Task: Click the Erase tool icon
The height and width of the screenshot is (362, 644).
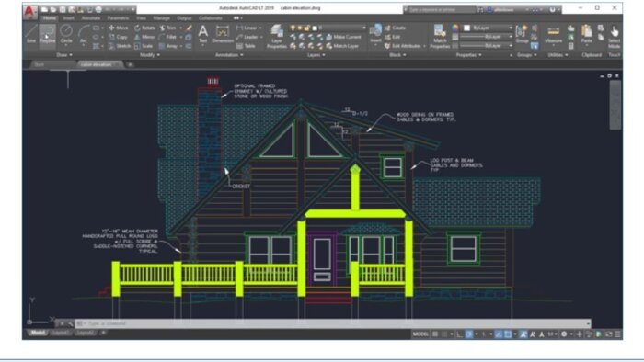Action: click(x=189, y=28)
